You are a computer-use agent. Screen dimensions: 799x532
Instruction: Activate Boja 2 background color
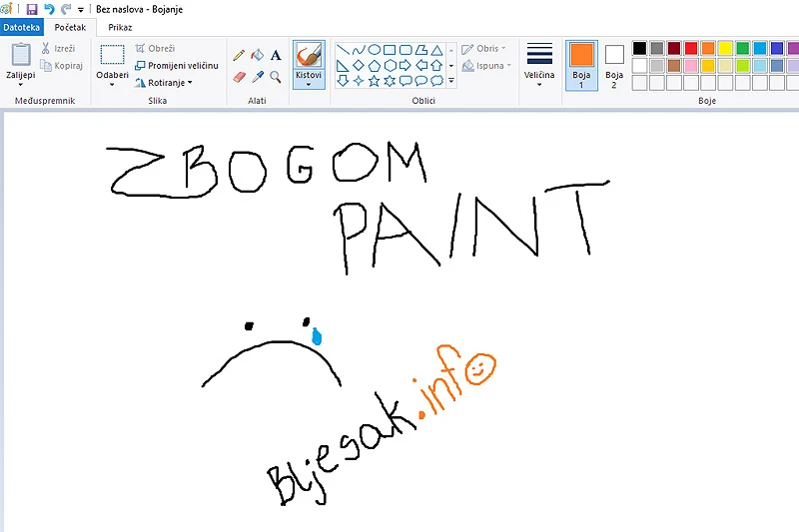[x=614, y=65]
